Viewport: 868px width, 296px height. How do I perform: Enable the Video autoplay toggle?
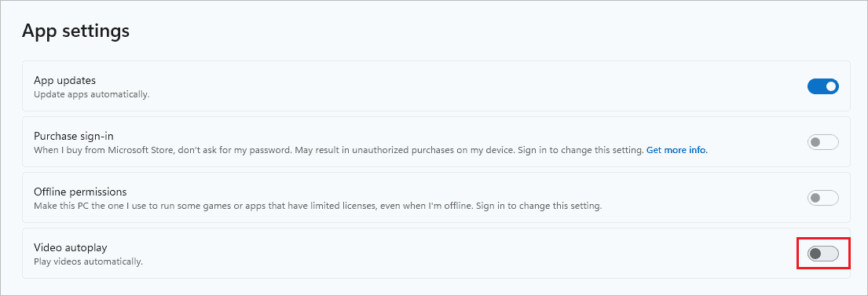823,254
